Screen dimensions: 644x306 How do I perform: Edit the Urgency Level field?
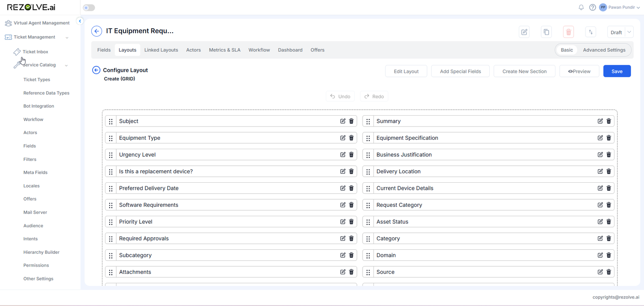tap(343, 155)
